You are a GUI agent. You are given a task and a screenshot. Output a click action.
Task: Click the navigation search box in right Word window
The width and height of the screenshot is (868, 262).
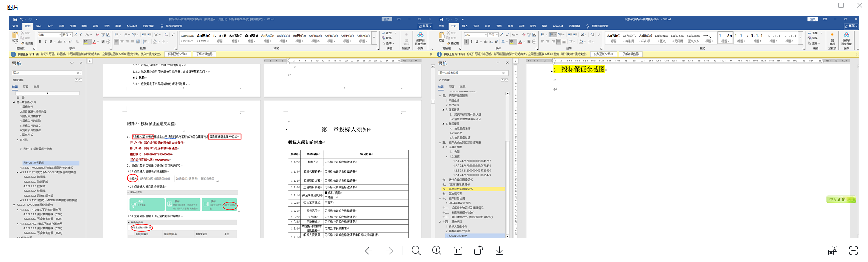pyautogui.click(x=469, y=73)
